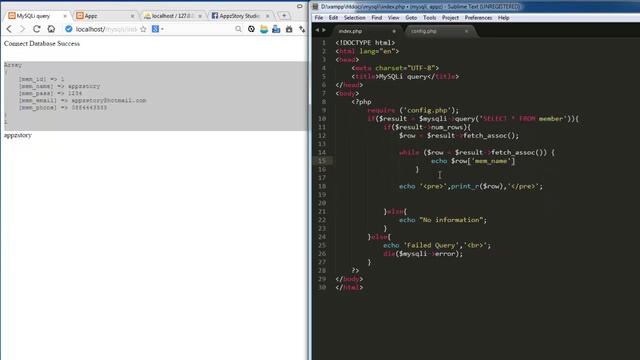The width and height of the screenshot is (640, 360).
Task: Click the blue download extension icon
Action: tap(276, 29)
